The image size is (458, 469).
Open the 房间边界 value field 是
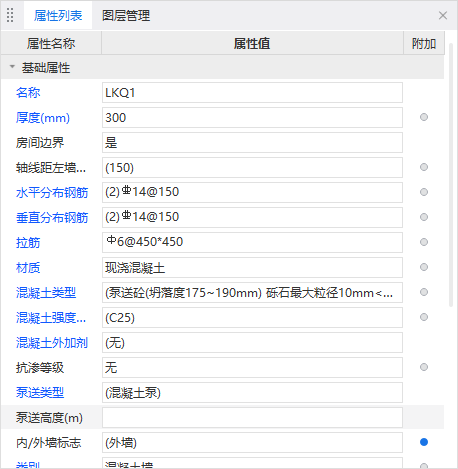tap(252, 143)
